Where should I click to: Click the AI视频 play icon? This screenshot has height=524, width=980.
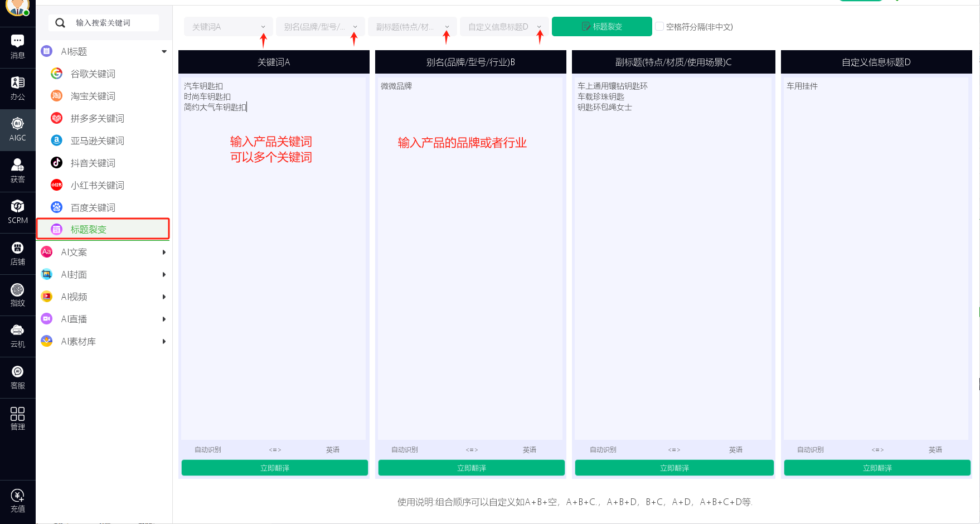click(47, 297)
